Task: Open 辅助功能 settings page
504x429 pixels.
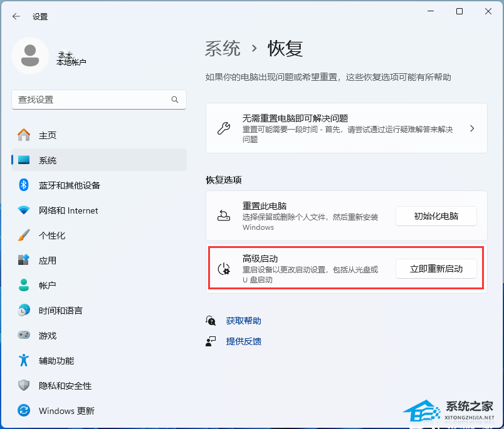Action: [x=99, y=360]
